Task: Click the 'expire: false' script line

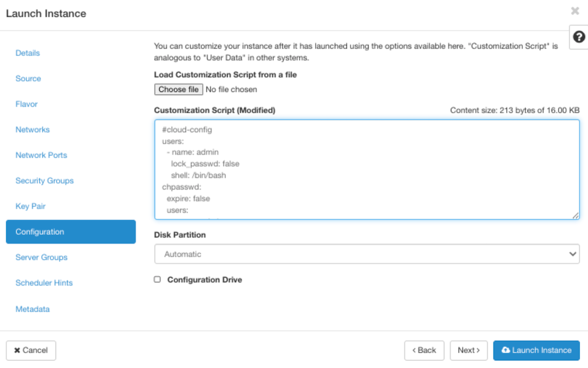Action: coord(188,198)
